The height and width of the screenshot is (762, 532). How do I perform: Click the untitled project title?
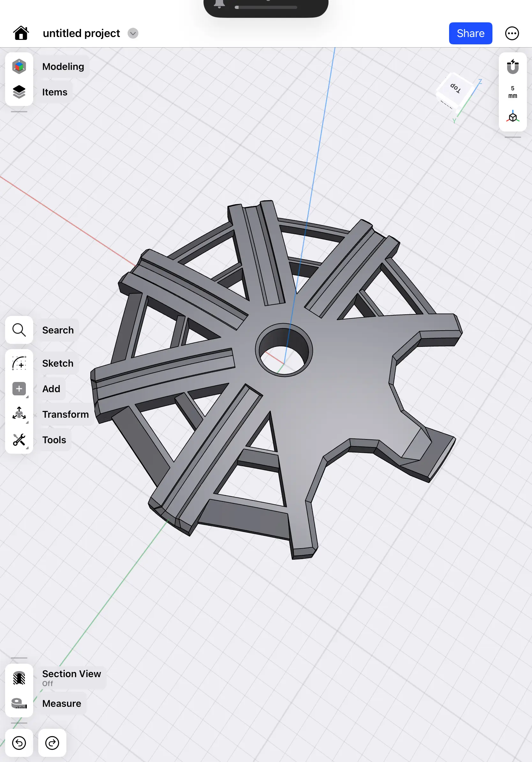81,33
